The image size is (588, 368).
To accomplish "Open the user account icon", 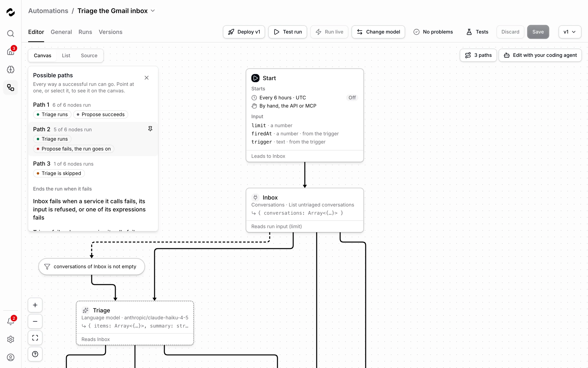I will click(10, 357).
